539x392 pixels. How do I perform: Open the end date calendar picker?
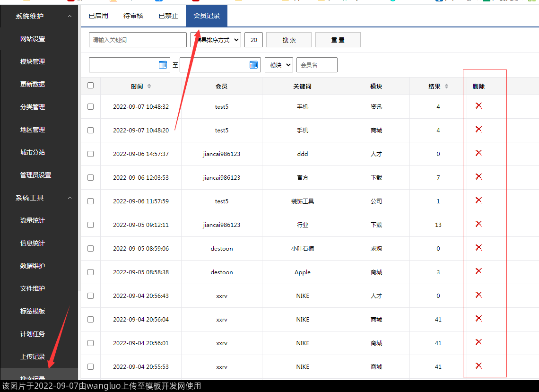[x=254, y=65]
